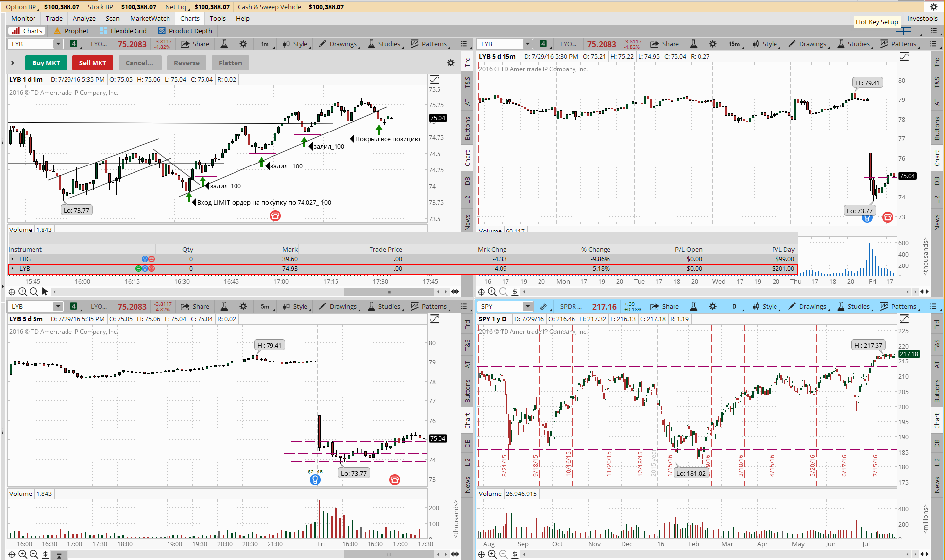Open the Product Depth subtab

tap(185, 31)
